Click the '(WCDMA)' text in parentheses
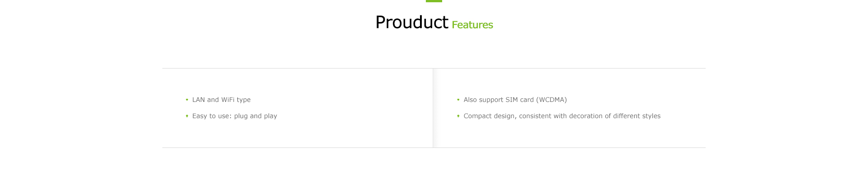 (x=552, y=100)
